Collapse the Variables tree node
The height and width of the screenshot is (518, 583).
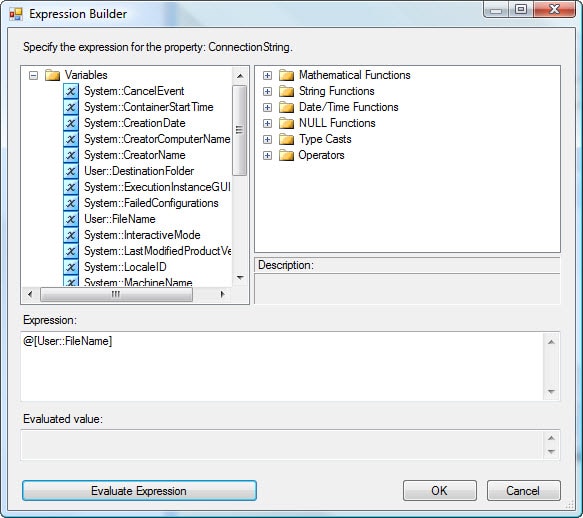33,75
